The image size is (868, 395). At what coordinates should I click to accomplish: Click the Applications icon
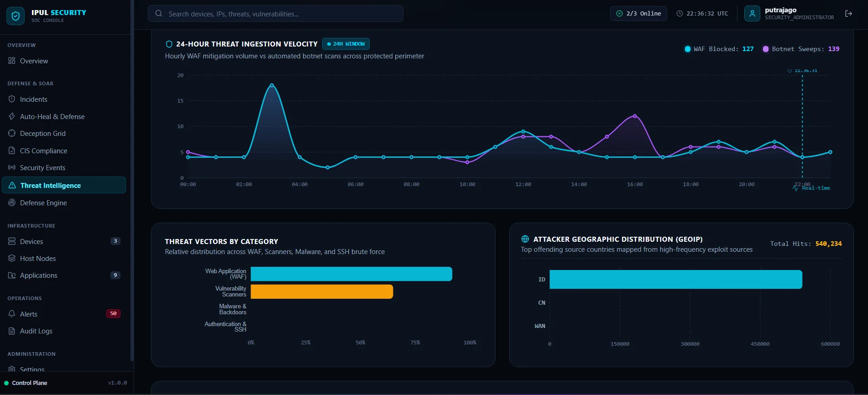click(x=12, y=275)
